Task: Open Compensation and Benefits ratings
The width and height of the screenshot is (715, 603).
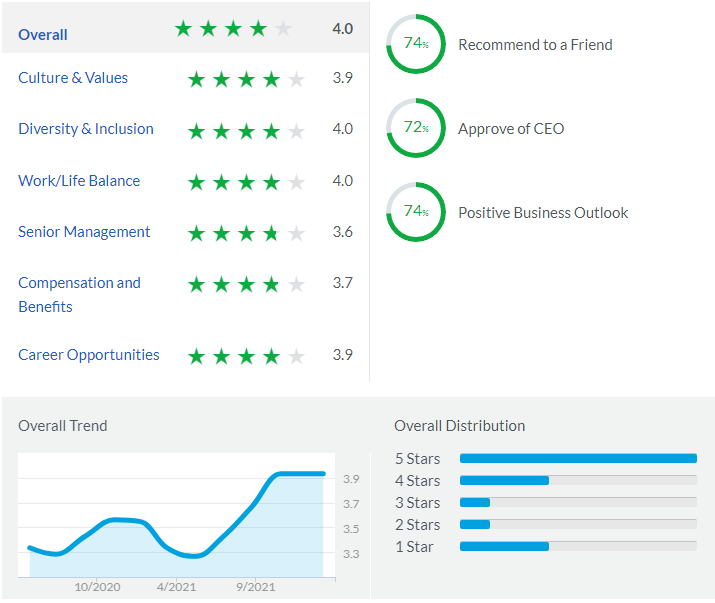Action: click(79, 295)
